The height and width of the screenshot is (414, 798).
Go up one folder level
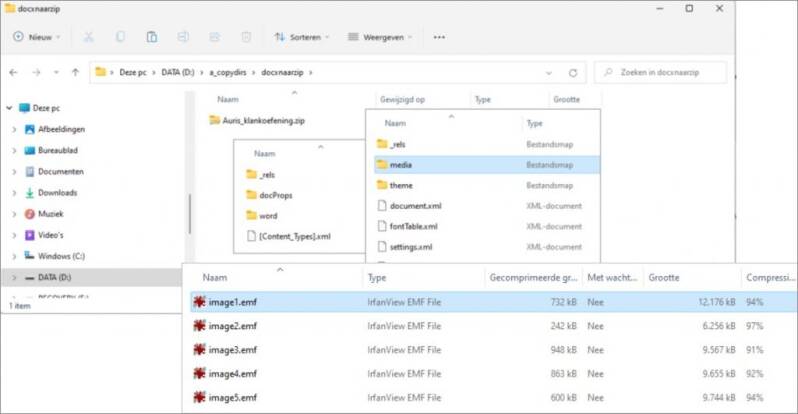click(x=75, y=72)
